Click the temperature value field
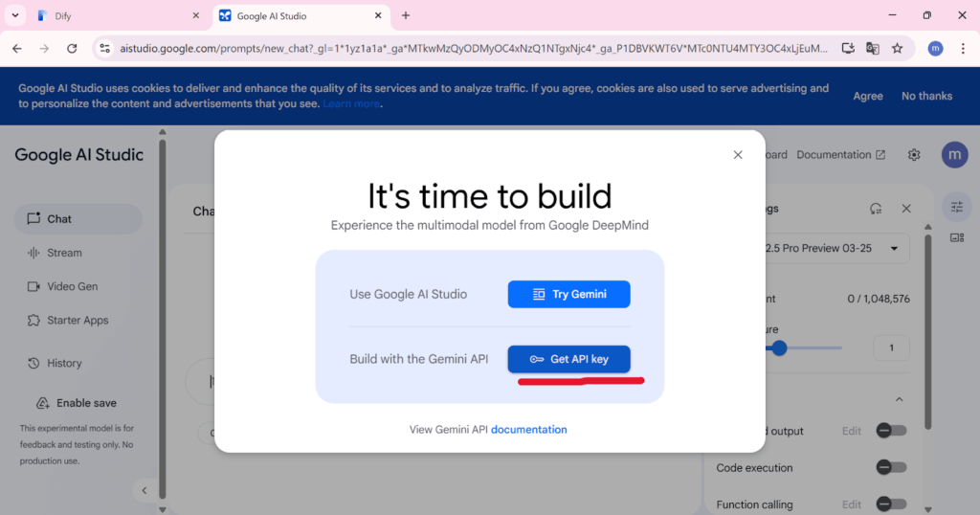Screen dimensions: 980x515 [x=891, y=347]
